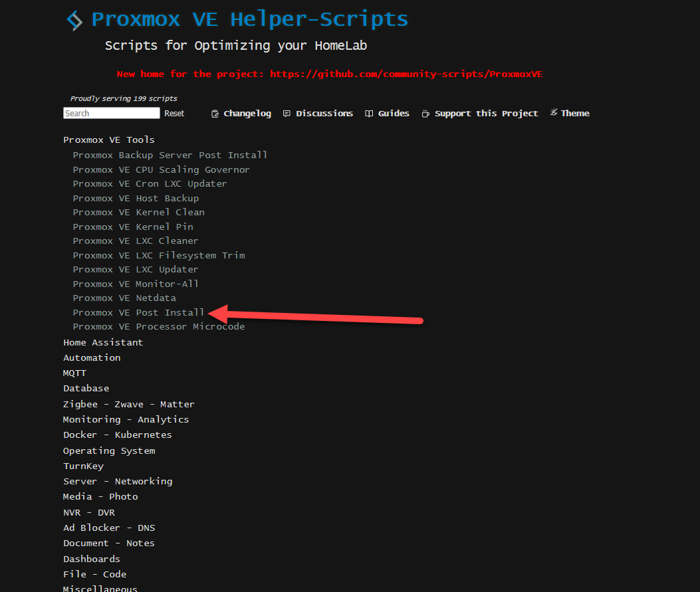
Task: Expand the Docker - Kubernetes category
Action: pyautogui.click(x=117, y=435)
